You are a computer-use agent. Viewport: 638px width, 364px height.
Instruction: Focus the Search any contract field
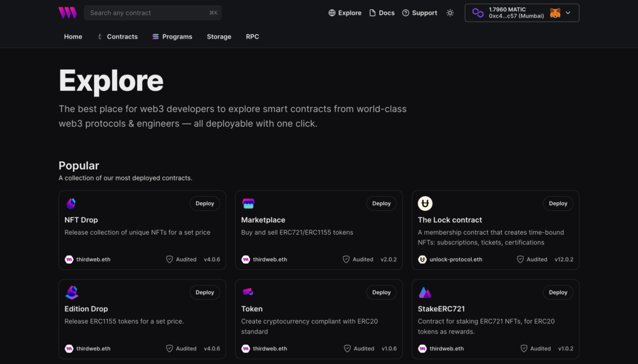(x=153, y=13)
